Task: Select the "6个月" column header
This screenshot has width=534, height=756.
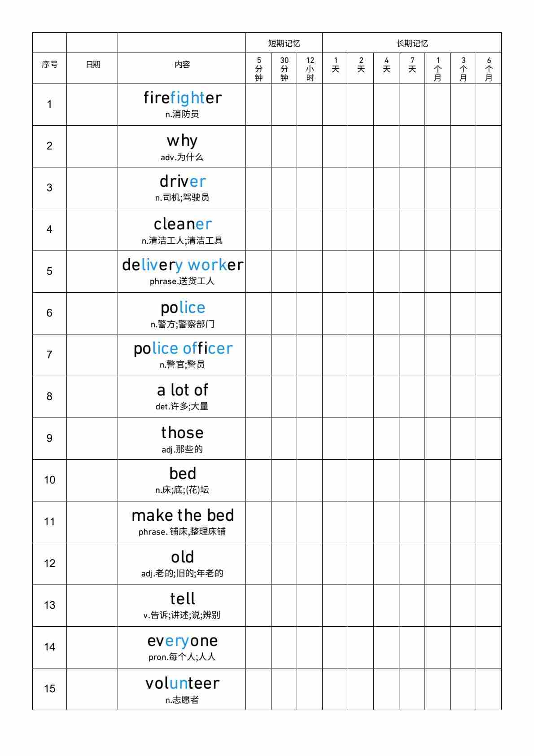Action: 488,69
